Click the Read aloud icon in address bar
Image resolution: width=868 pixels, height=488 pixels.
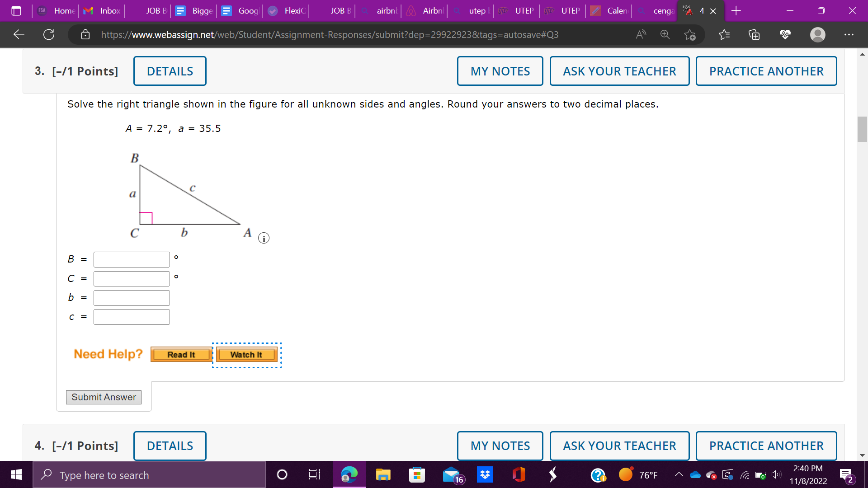click(641, 35)
